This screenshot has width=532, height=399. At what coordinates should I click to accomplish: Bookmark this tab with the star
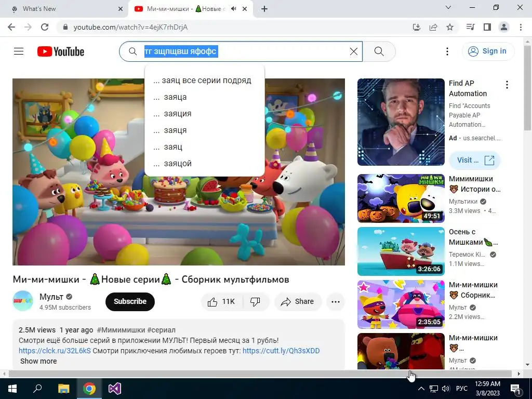pyautogui.click(x=450, y=27)
